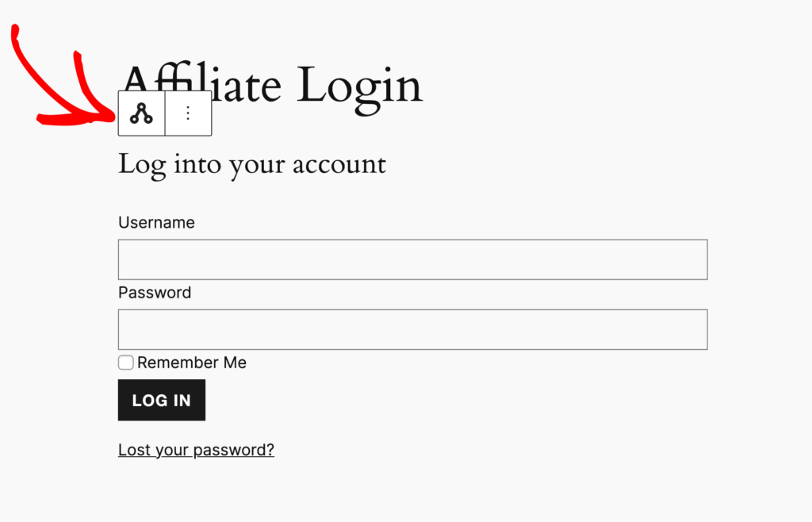Image resolution: width=812 pixels, height=522 pixels.
Task: Click inside the Password input field
Action: coord(412,328)
